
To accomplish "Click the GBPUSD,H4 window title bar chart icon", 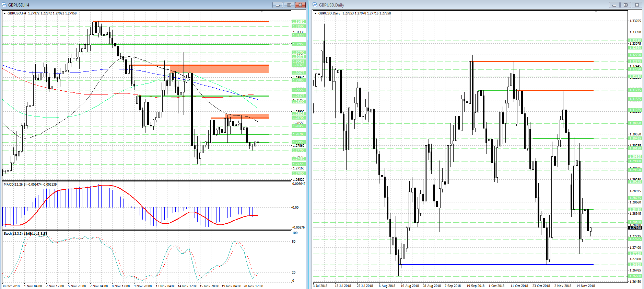I will [x=4, y=5].
